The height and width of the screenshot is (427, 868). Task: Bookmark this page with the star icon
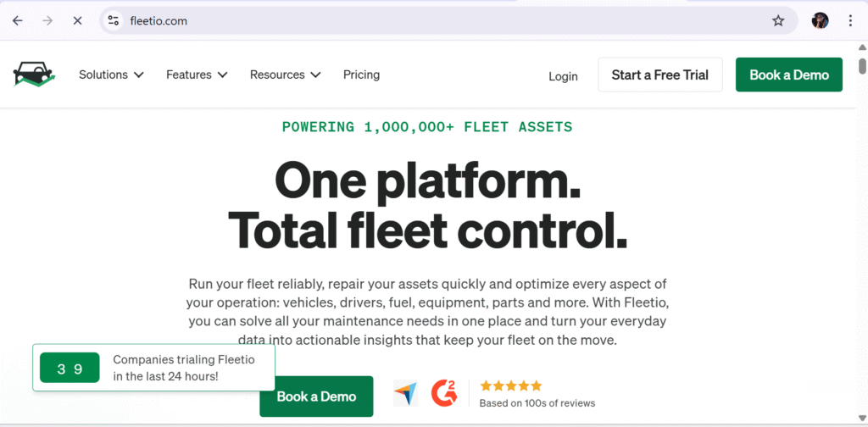pos(778,21)
